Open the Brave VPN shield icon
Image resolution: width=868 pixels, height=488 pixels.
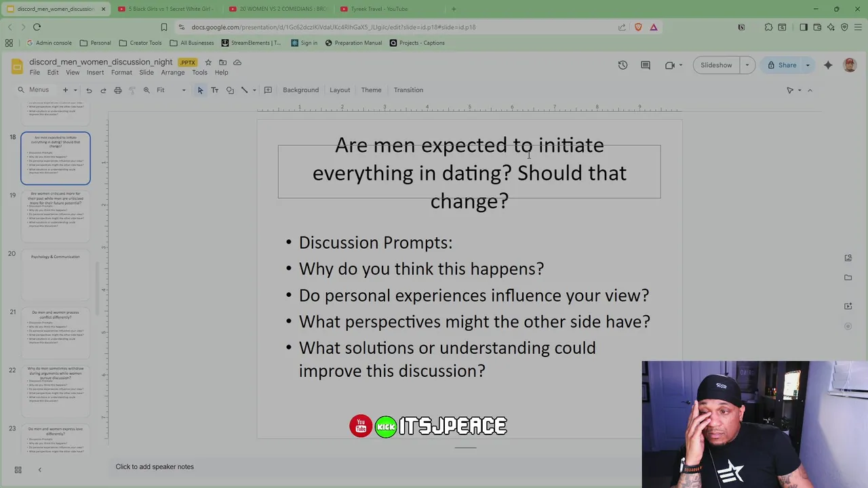click(844, 27)
